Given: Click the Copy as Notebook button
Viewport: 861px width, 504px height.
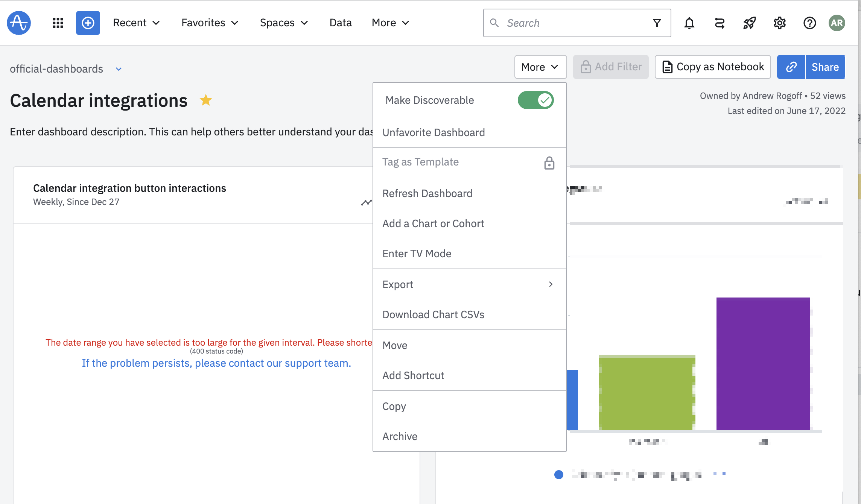Looking at the screenshot, I should click(x=713, y=67).
